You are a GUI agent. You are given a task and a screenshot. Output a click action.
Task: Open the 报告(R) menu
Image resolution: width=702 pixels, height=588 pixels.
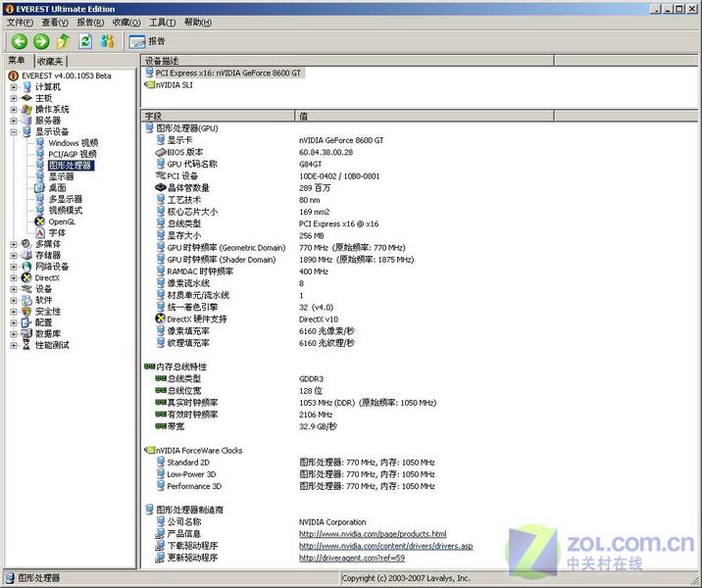coord(90,22)
